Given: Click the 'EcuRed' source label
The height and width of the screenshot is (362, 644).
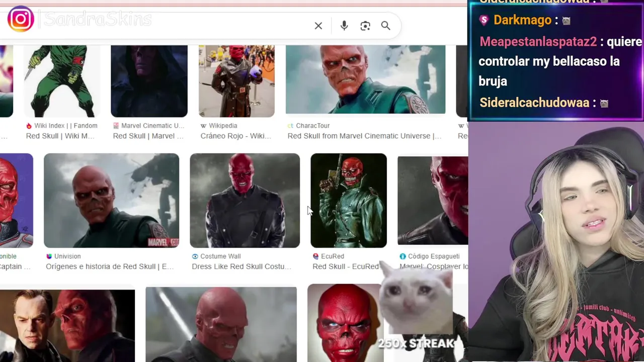Looking at the screenshot, I should [333, 256].
